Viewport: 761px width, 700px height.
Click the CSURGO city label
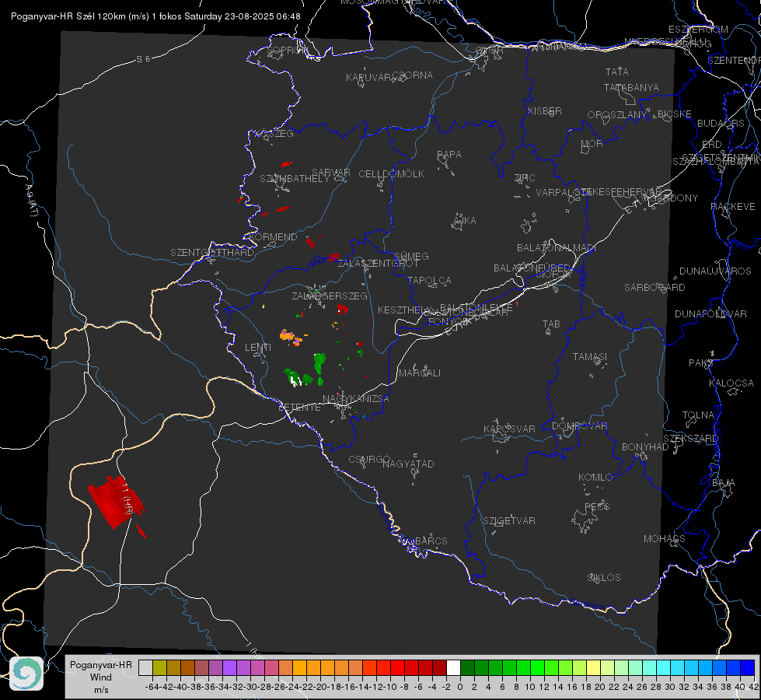[x=369, y=459]
